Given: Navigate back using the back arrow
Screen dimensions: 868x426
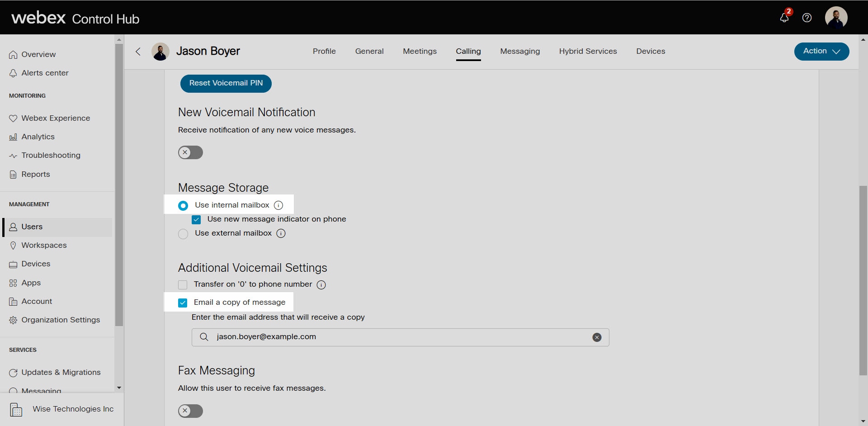Looking at the screenshot, I should (138, 51).
